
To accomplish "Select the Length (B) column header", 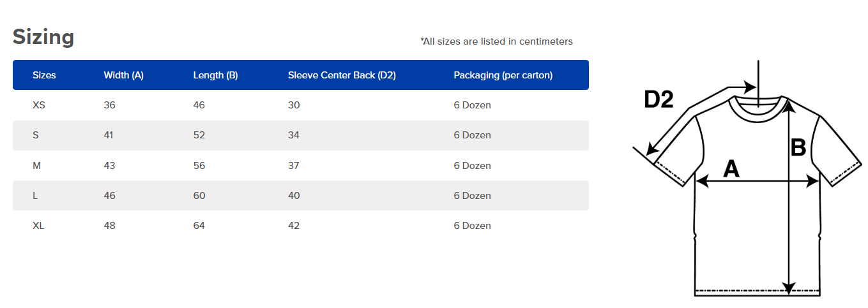I will tap(215, 75).
